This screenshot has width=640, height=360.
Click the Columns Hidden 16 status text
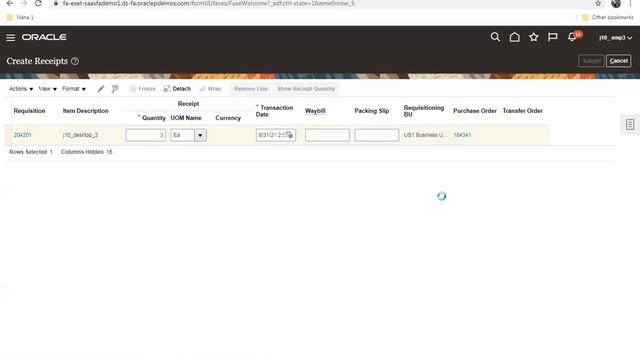87,152
